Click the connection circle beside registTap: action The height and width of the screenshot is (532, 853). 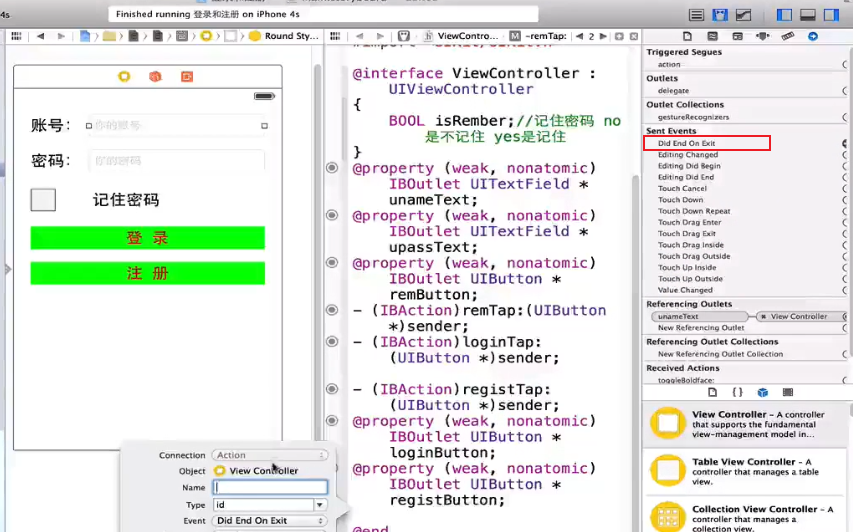coord(332,389)
